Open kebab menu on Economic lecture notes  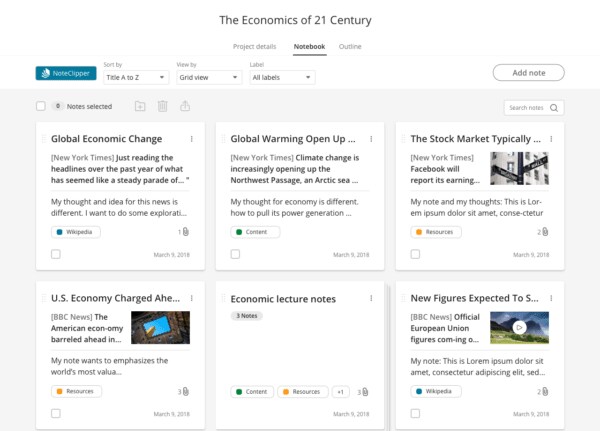[x=371, y=298]
